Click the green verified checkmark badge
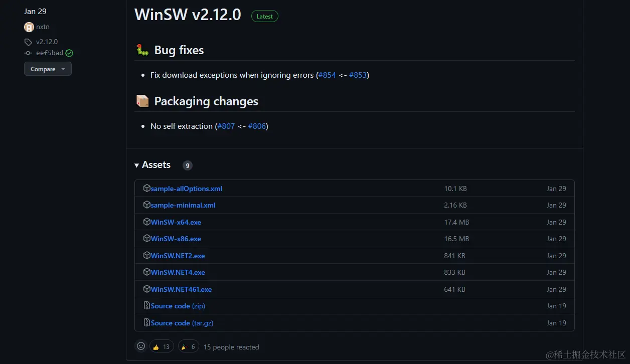This screenshot has height=364, width=630. [69, 53]
